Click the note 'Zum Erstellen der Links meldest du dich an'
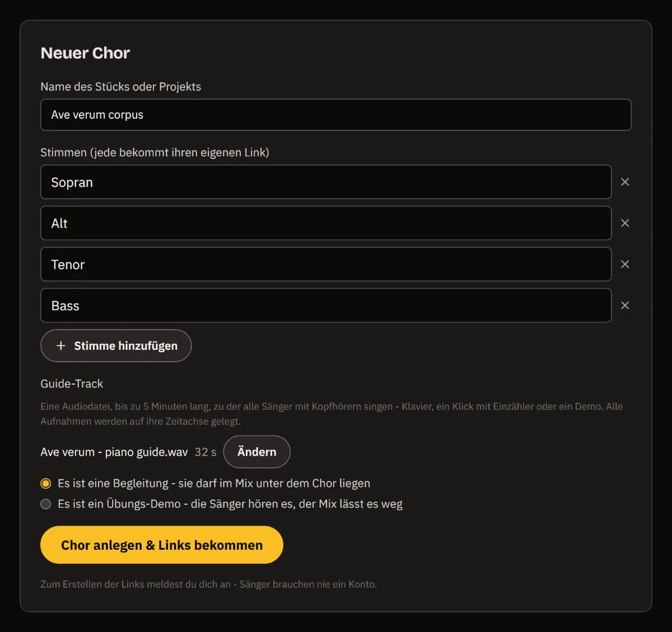Image resolution: width=672 pixels, height=632 pixels. [x=136, y=584]
